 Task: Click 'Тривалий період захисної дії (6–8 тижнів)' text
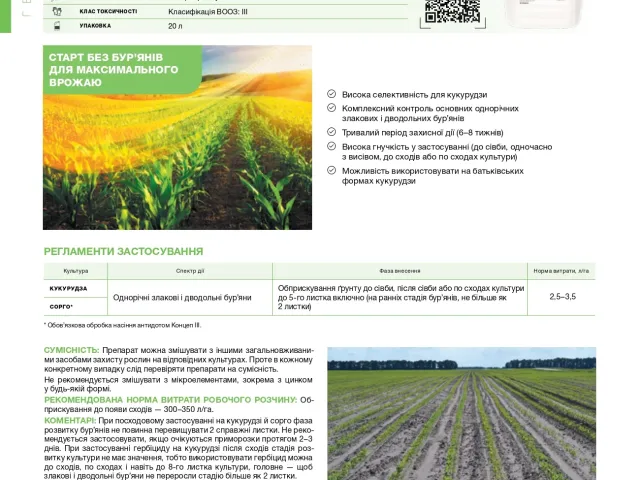coord(422,133)
